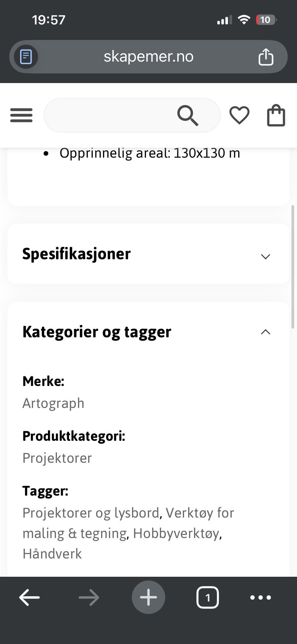Open the Håndverk tag link

(52, 554)
